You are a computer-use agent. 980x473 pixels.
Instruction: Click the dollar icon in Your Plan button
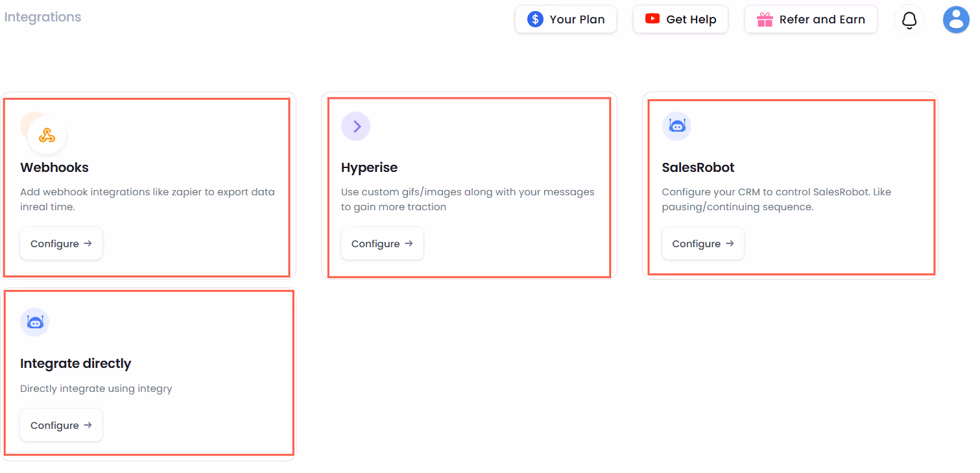point(534,19)
